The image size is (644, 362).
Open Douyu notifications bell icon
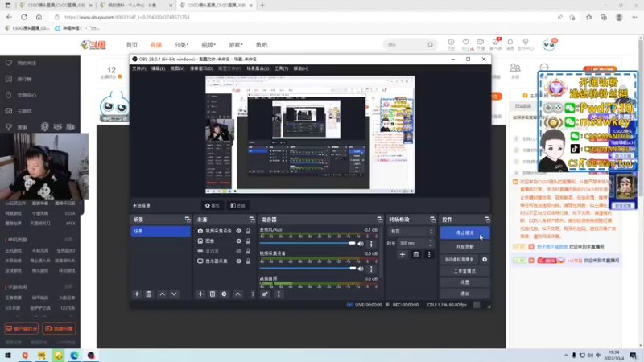click(510, 44)
